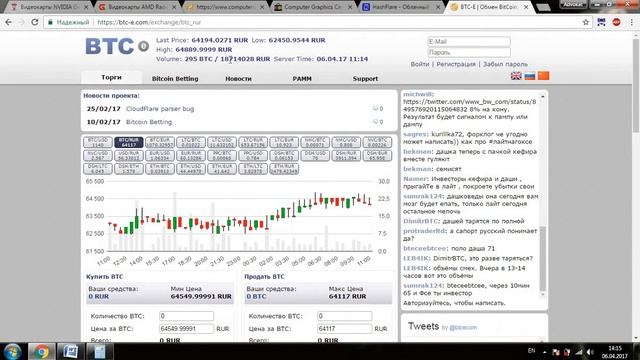Click the Пароль password field
Screen dimensions: 640x360
469,52
